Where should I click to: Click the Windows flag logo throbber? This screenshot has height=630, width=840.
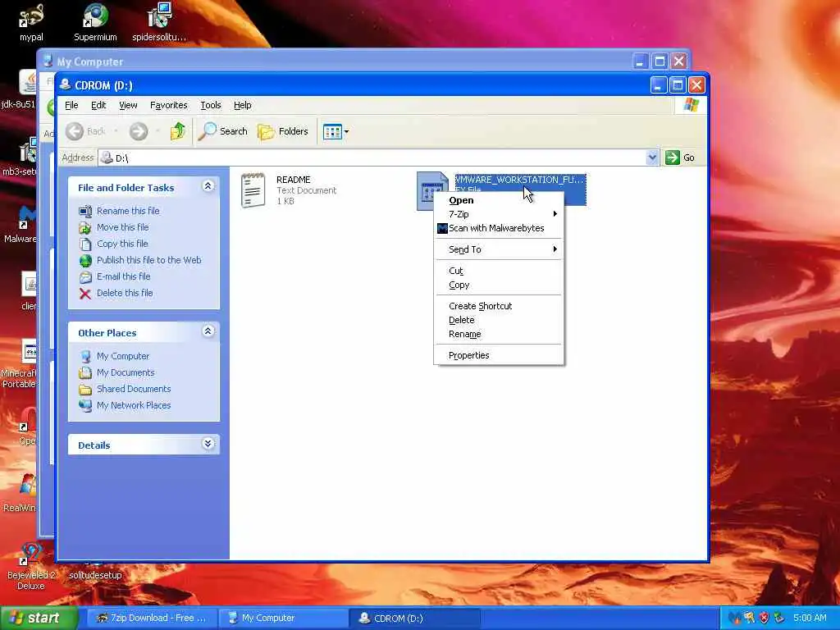point(691,105)
